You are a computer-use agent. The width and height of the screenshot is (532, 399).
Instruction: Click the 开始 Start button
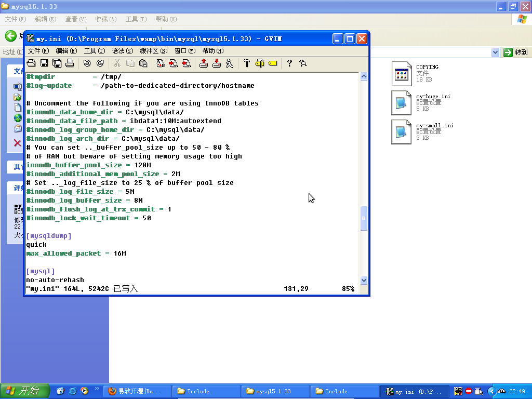click(x=24, y=391)
